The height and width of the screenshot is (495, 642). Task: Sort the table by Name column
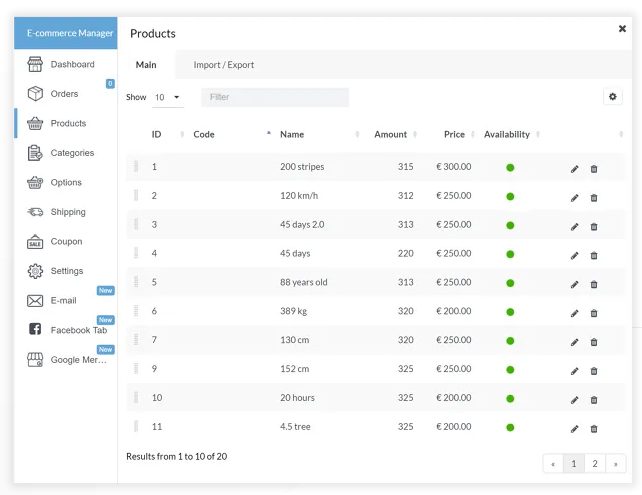292,135
